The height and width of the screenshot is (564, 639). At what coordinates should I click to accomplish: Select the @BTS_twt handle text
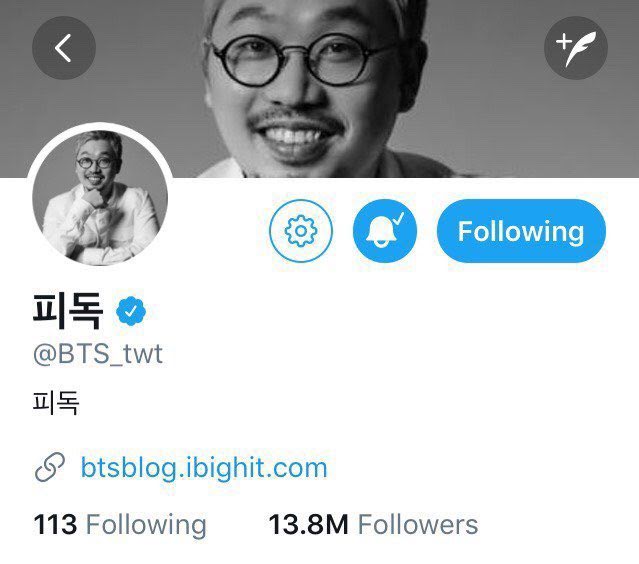click(98, 354)
